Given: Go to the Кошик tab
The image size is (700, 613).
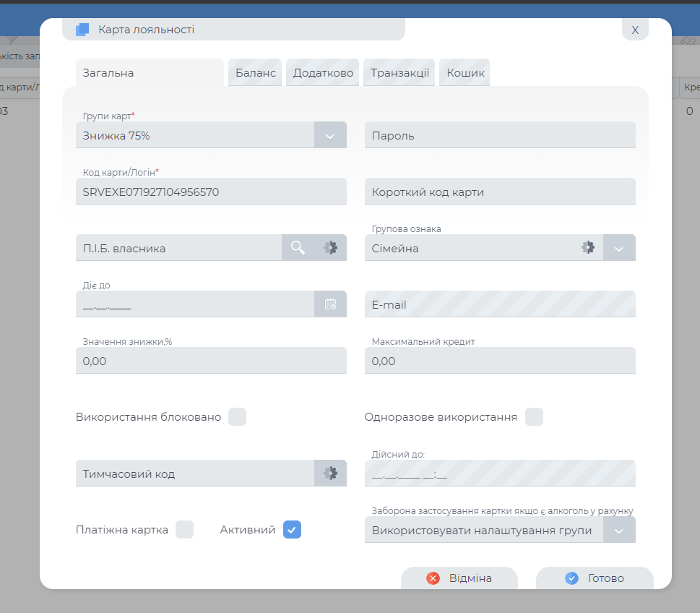Looking at the screenshot, I should coord(464,73).
